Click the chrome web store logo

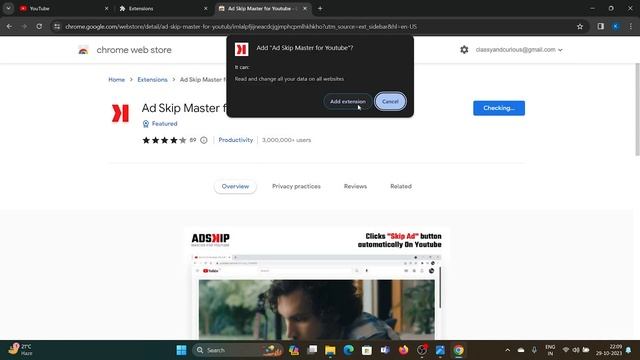pyautogui.click(x=83, y=50)
